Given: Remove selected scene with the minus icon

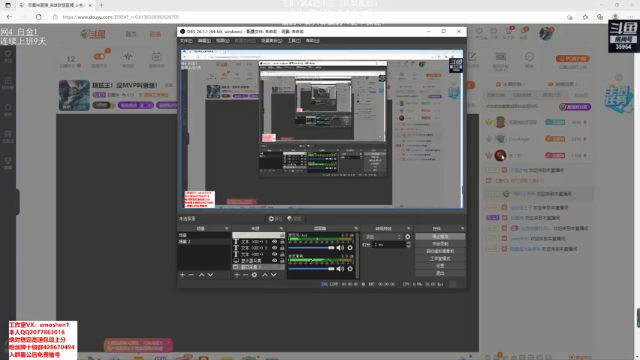Looking at the screenshot, I should [x=191, y=275].
